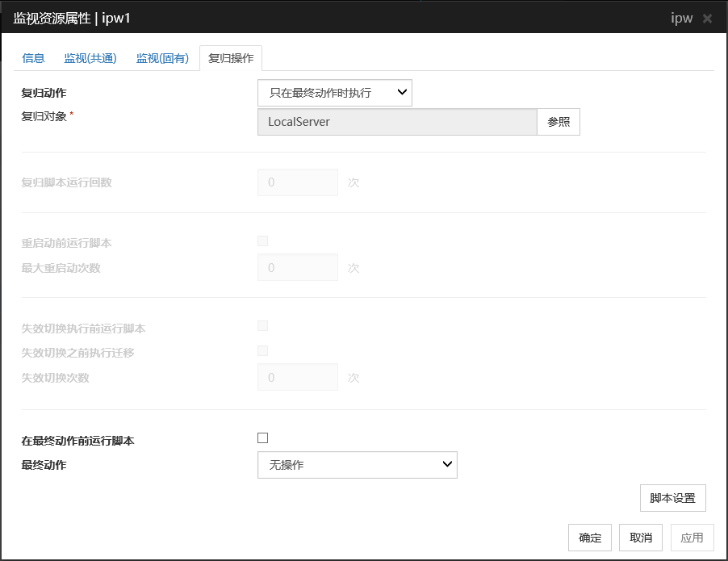Switch to the 信息 tab
Screen dimensions: 728x561
[33, 58]
